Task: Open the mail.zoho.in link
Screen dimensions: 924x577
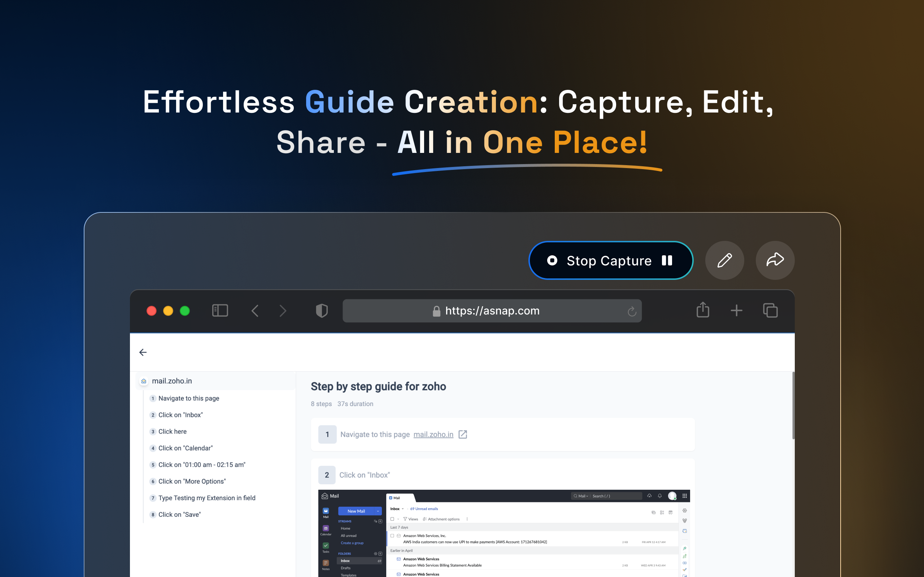Action: click(x=433, y=434)
